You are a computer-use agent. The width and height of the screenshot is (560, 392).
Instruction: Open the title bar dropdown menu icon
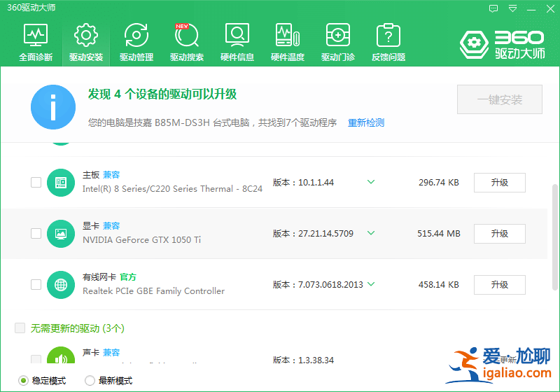(512, 8)
